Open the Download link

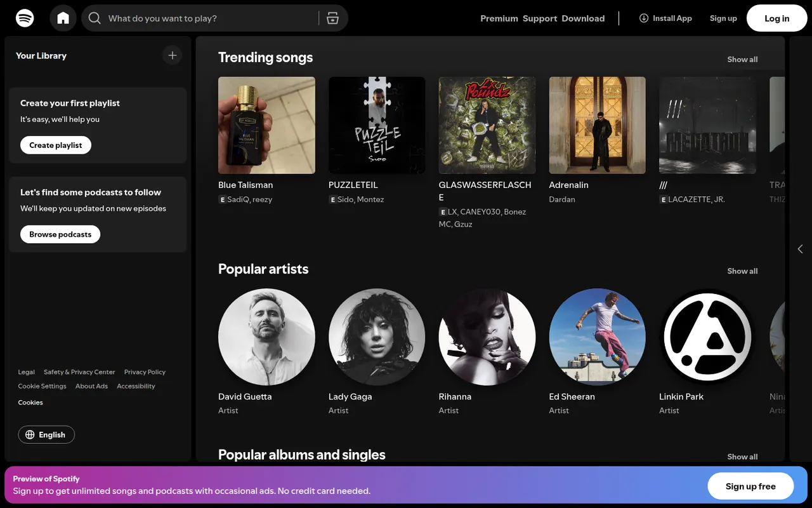click(583, 18)
